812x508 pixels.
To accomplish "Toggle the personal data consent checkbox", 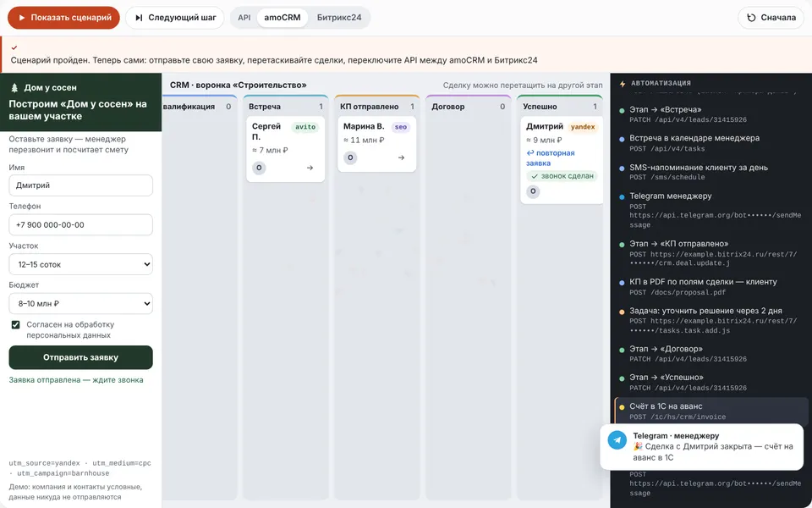I will point(15,325).
